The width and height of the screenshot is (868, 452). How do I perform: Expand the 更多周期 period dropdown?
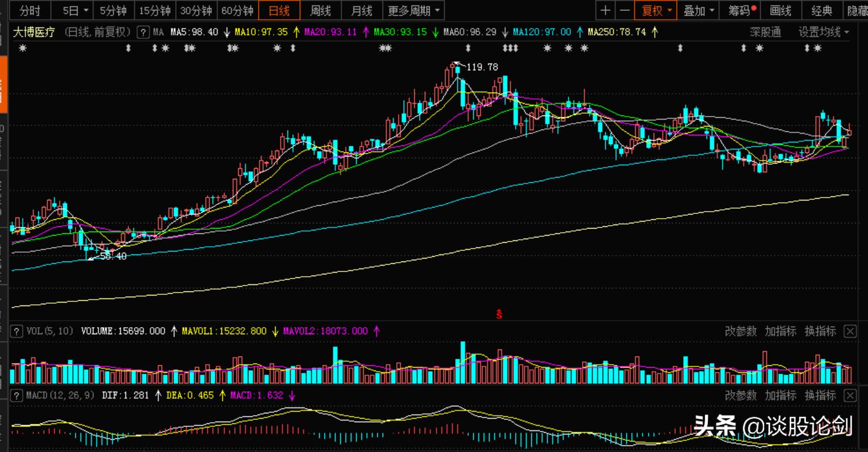tap(413, 11)
